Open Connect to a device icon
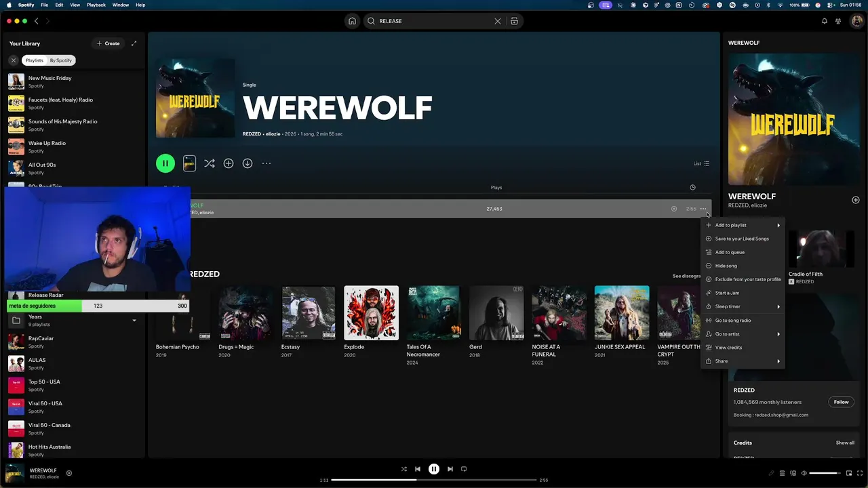 [793, 473]
